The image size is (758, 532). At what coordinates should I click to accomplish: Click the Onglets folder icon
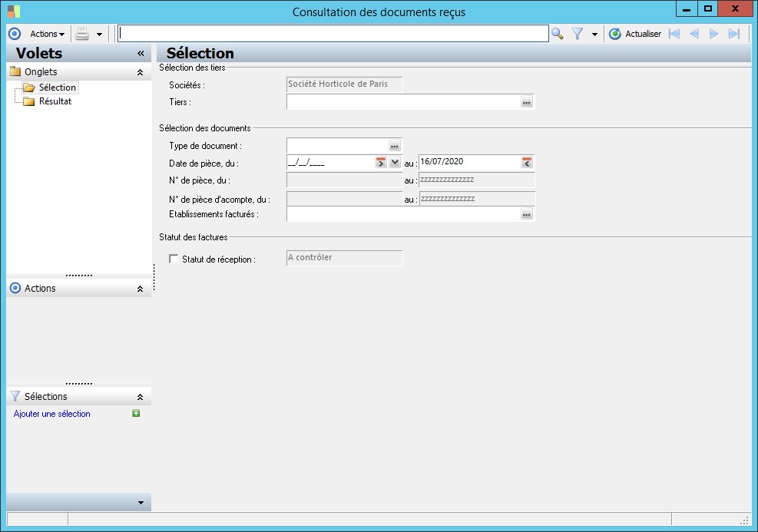point(15,71)
